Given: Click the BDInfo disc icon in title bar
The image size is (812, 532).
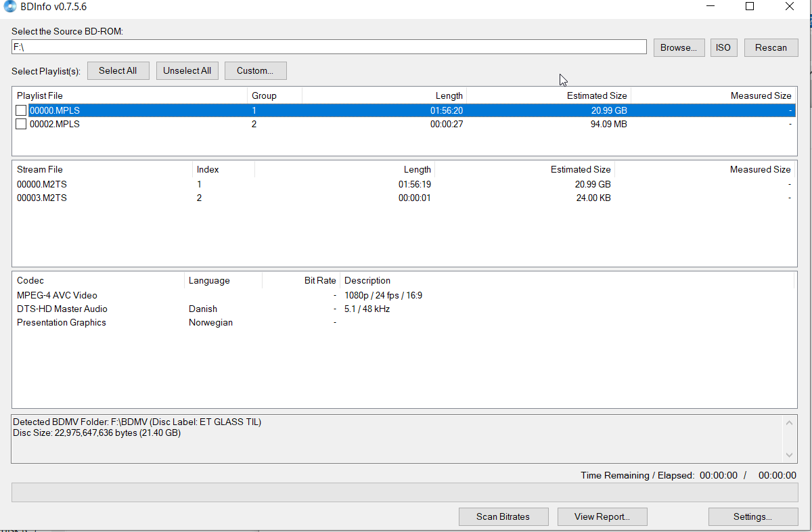Looking at the screenshot, I should pos(10,7).
